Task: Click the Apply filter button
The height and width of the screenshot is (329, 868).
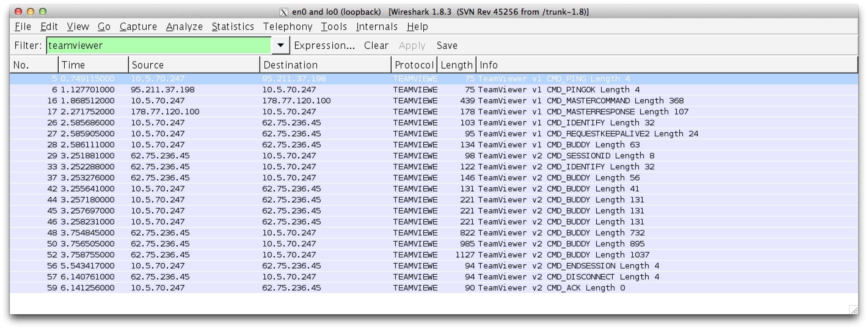Action: tap(412, 45)
